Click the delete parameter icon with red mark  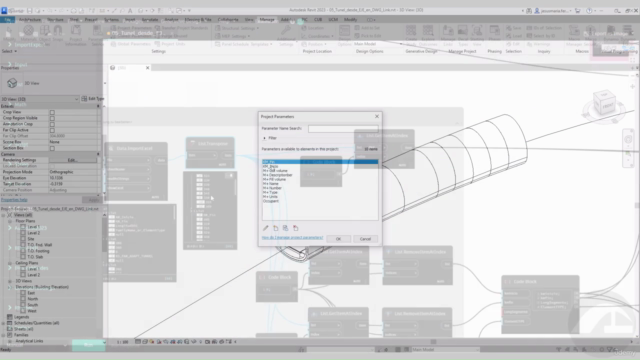[x=296, y=228]
